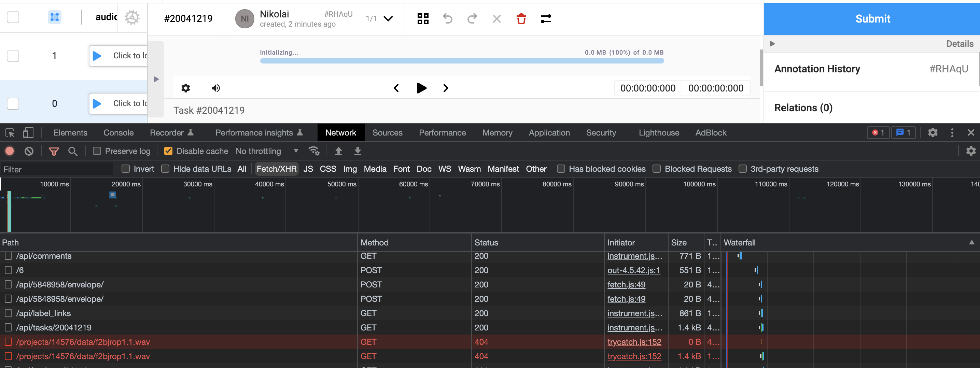Clear the network log
Viewport: 980px width, 368px height.
[x=29, y=151]
